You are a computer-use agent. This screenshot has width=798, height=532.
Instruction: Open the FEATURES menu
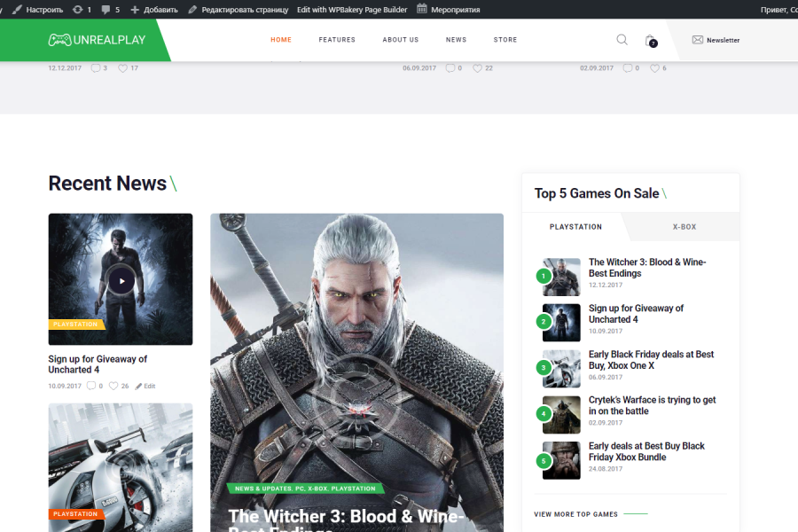[337, 40]
